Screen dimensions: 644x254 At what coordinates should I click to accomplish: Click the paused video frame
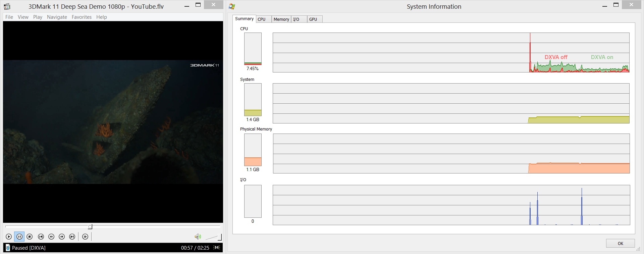click(x=113, y=122)
